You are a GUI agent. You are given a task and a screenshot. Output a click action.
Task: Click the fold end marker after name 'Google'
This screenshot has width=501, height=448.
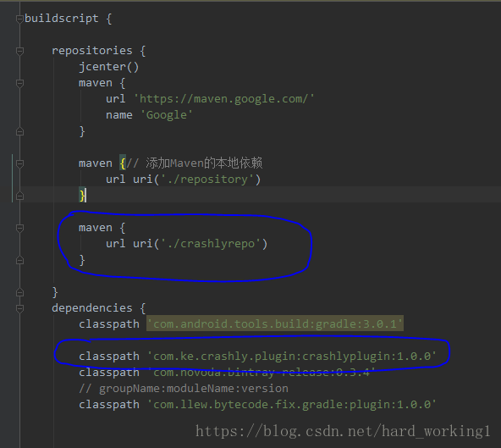point(19,131)
